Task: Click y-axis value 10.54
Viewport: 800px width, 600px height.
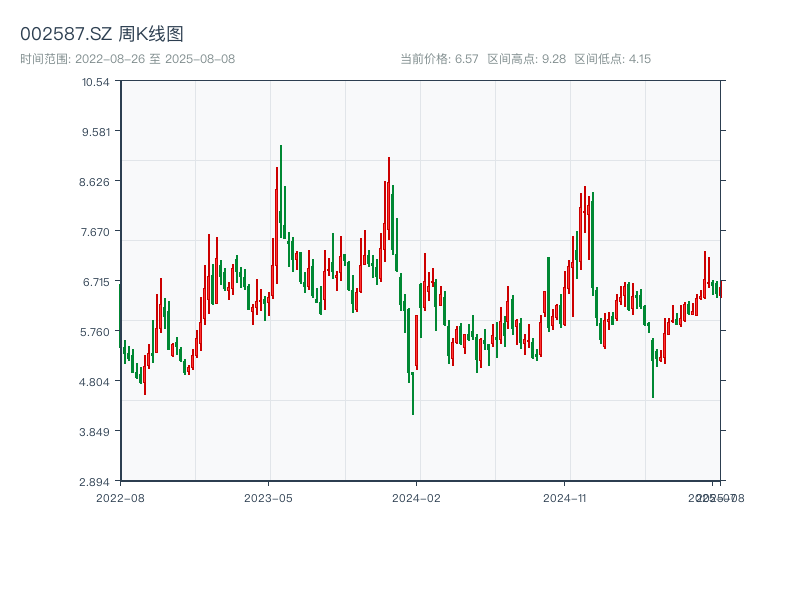Action: coord(95,82)
